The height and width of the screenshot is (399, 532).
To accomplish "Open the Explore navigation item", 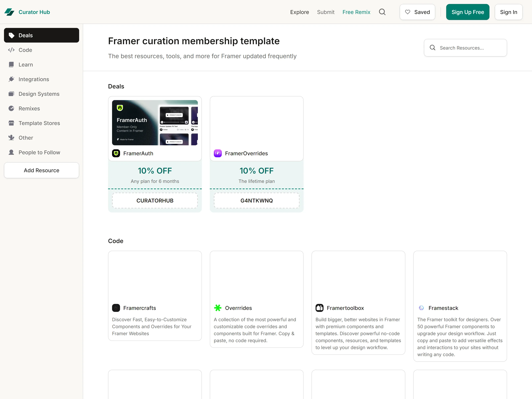I will coord(299,12).
